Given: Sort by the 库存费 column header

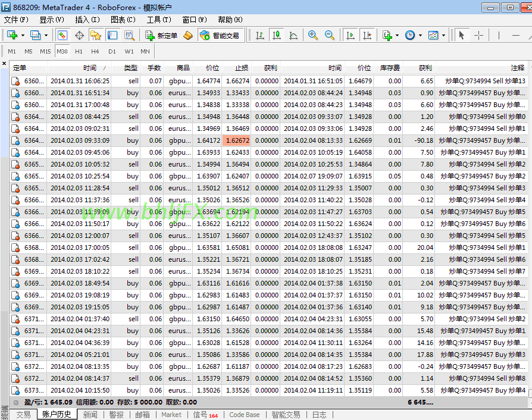Looking at the screenshot, I should point(388,68).
